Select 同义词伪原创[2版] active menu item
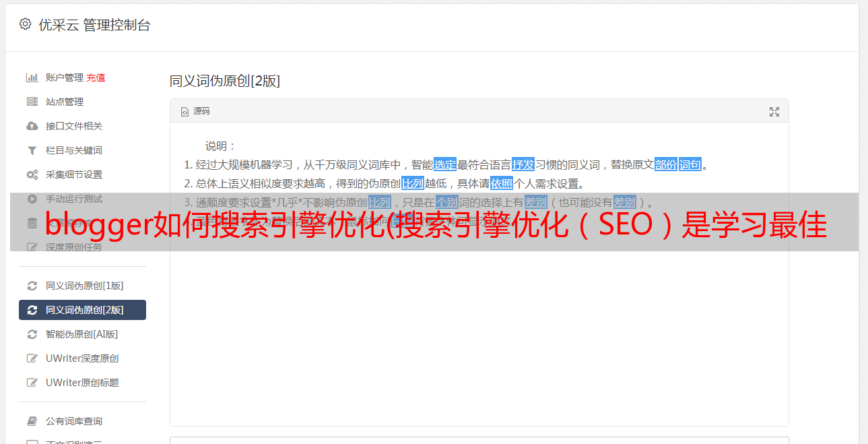The image size is (868, 444). click(x=82, y=310)
